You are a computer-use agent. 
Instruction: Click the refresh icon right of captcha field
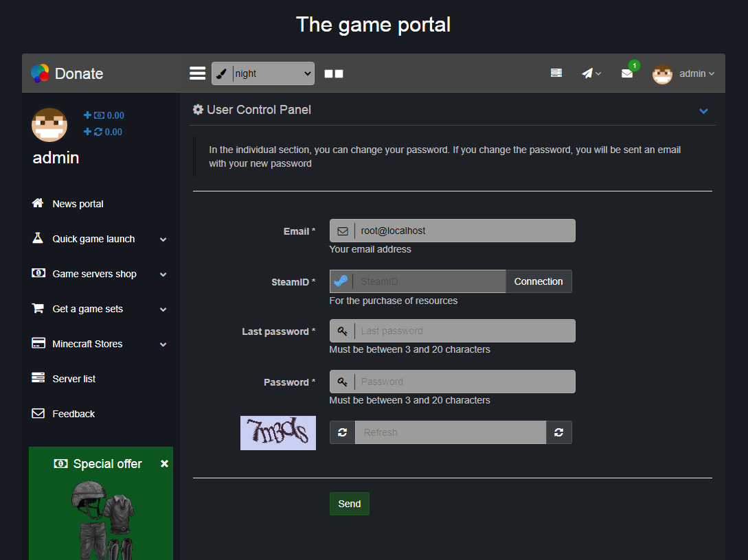pos(558,432)
